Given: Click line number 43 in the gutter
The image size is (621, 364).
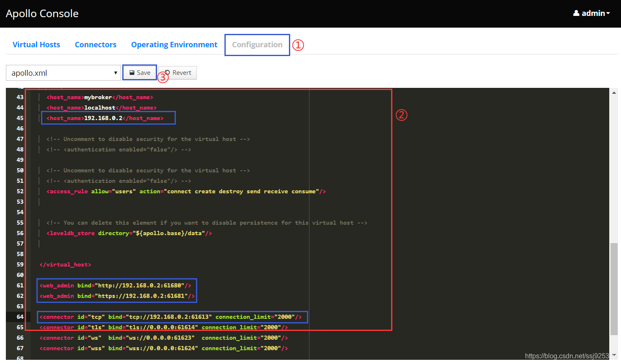Looking at the screenshot, I should [x=20, y=97].
